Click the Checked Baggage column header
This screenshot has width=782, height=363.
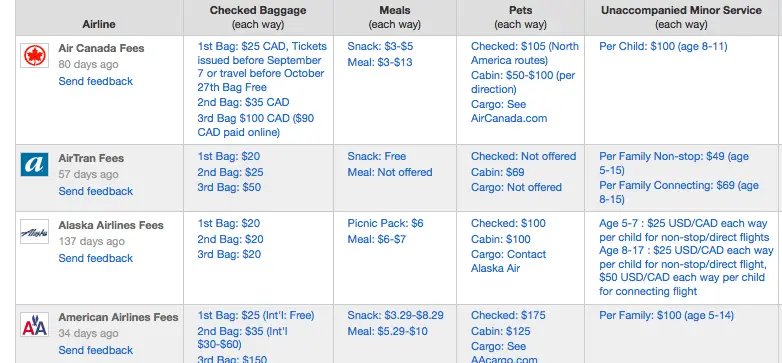point(258,17)
